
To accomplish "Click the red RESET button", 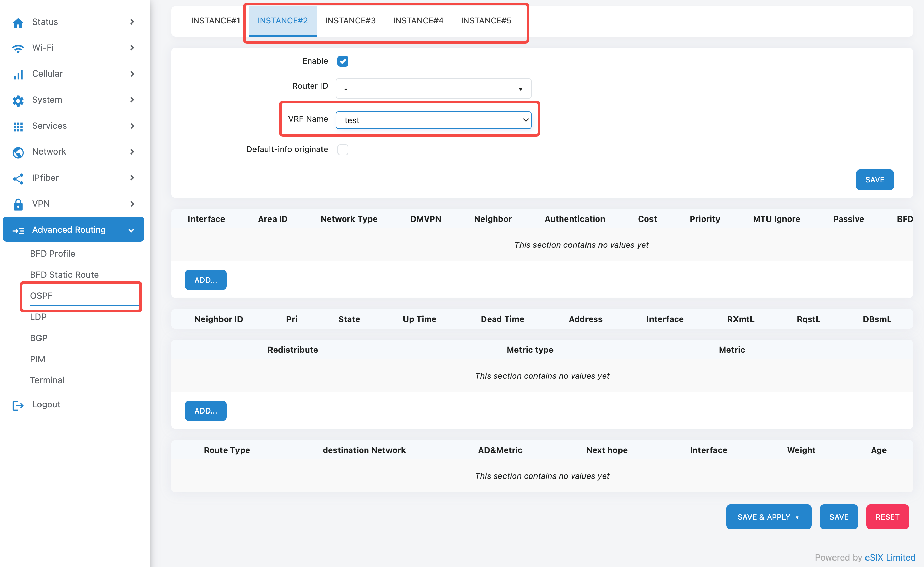I will 887,517.
